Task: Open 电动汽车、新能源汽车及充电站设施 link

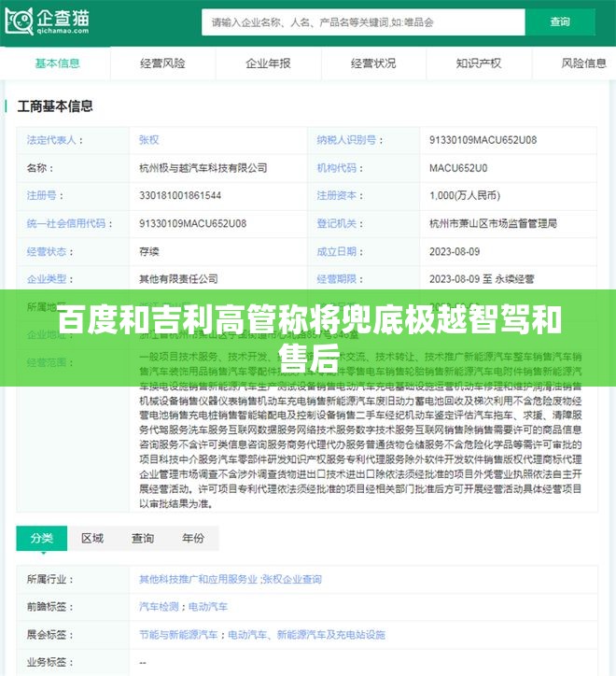Action: pos(306,635)
